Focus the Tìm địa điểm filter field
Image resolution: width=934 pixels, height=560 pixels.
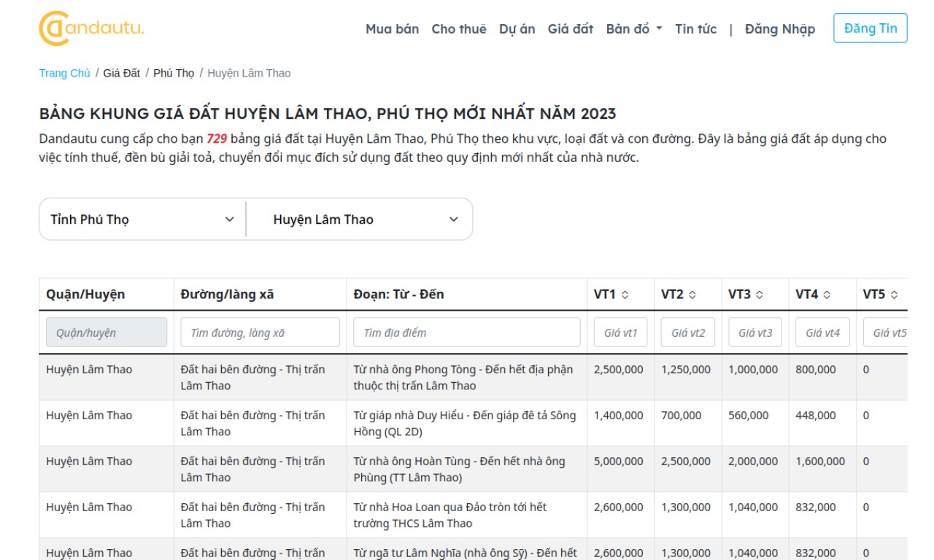pyautogui.click(x=466, y=332)
